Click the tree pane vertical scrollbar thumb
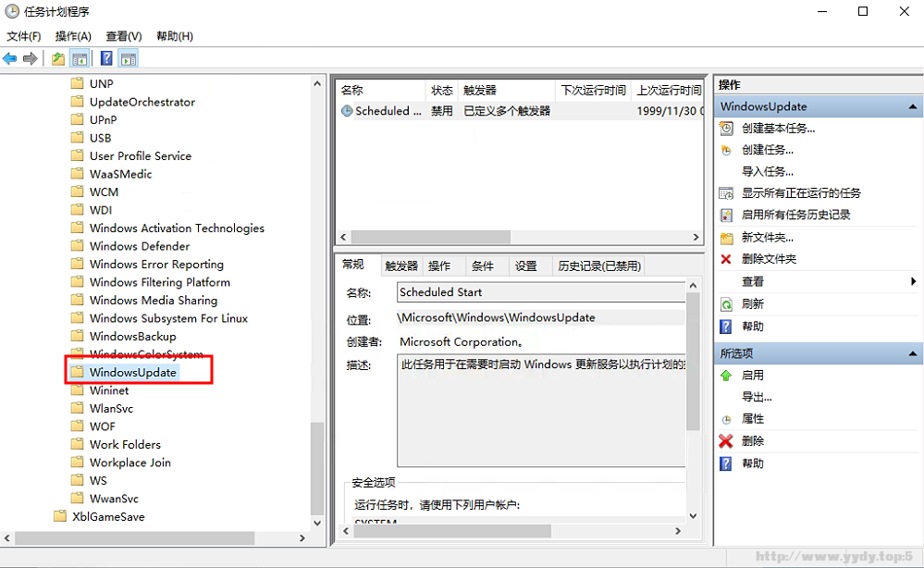 tap(317, 468)
